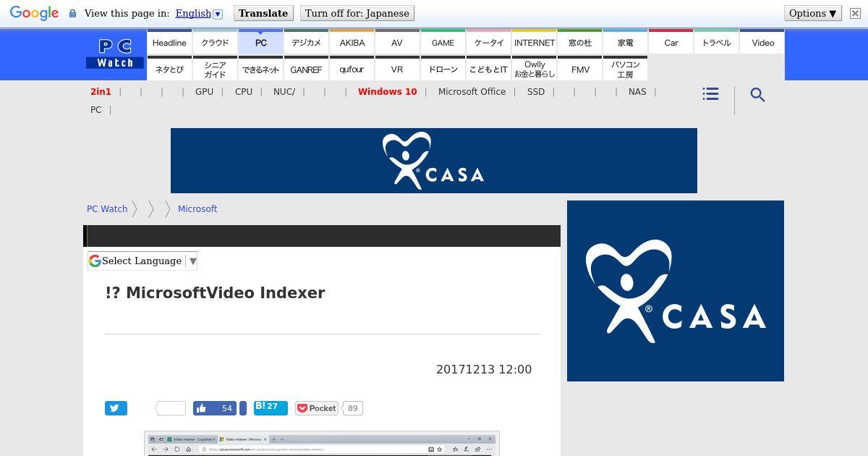Image resolution: width=868 pixels, height=456 pixels.
Task: Follow the Microsoft Office topic link
Action: coord(472,91)
